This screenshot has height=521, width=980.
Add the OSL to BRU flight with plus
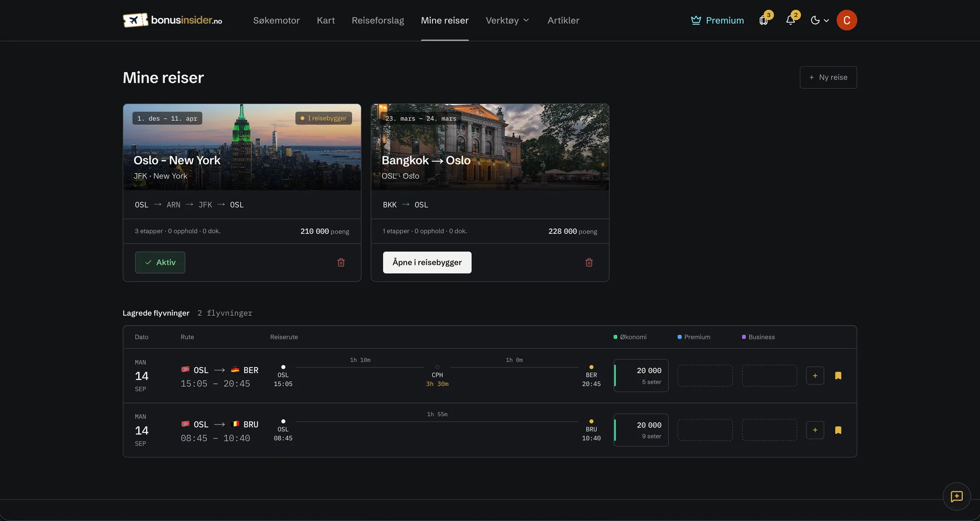815,430
